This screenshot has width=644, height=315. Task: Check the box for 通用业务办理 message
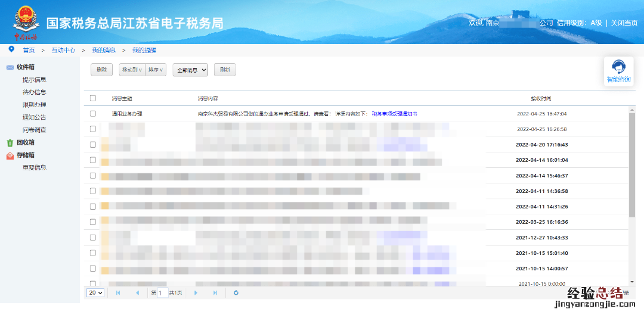coord(92,113)
